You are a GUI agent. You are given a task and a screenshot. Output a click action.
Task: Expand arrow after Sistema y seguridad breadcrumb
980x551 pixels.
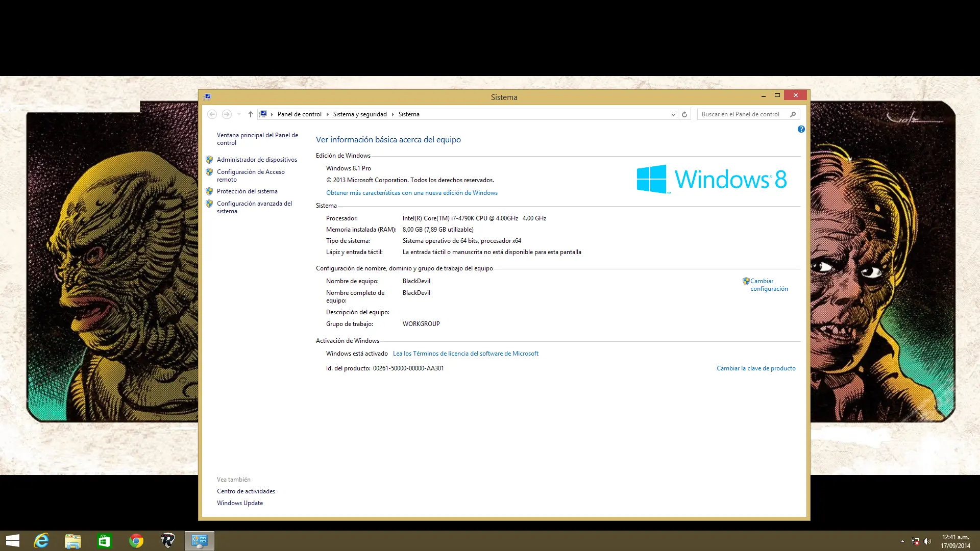point(393,114)
